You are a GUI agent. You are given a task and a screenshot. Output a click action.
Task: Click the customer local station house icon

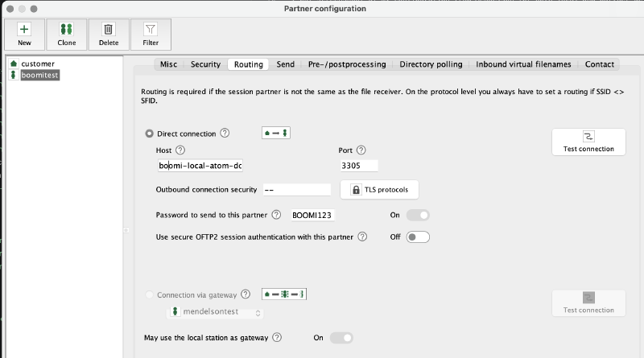(14, 64)
